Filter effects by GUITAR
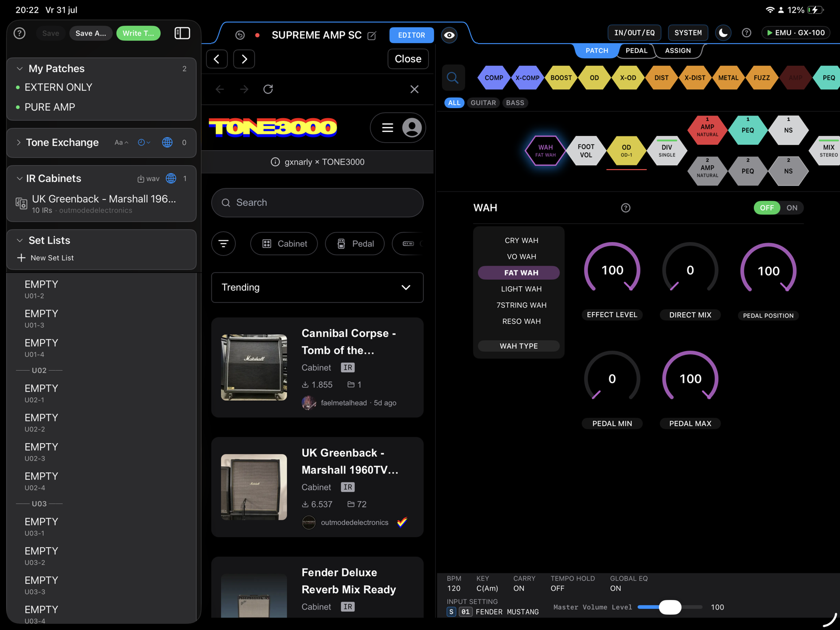 tap(483, 103)
